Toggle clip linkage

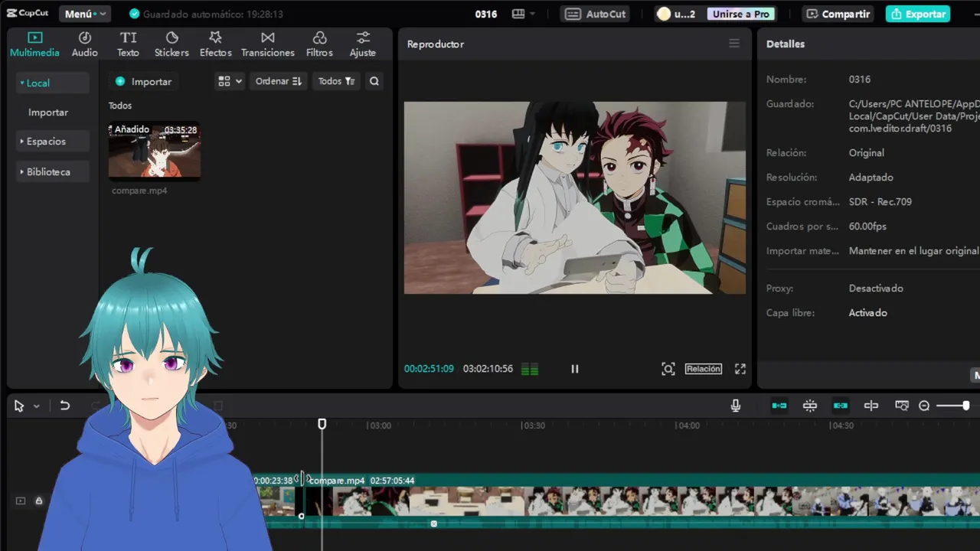pos(841,406)
